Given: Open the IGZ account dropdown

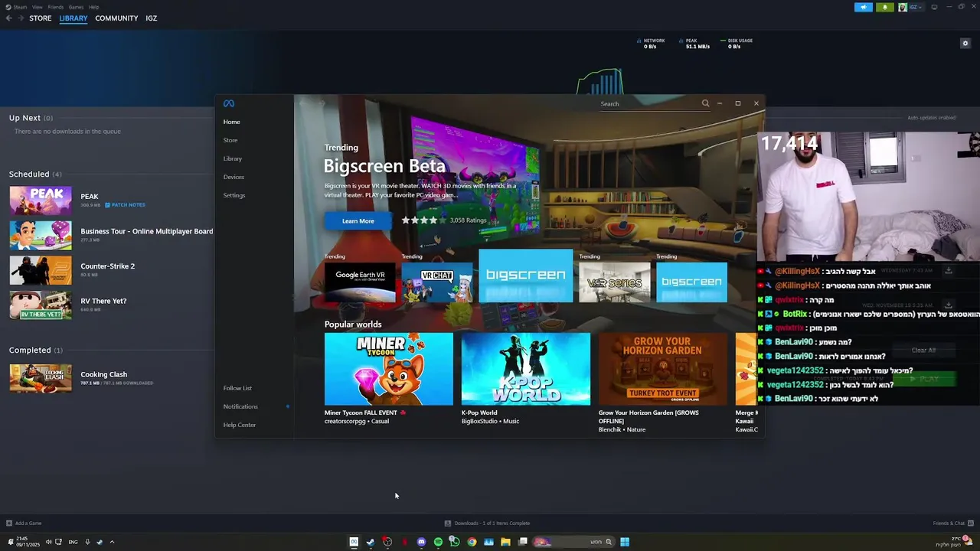Looking at the screenshot, I should (x=911, y=7).
